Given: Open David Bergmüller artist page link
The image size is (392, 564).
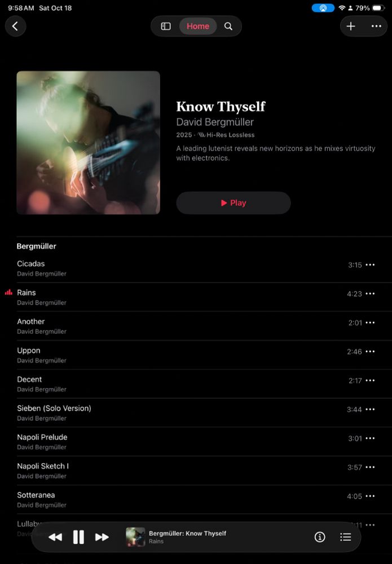Looking at the screenshot, I should click(x=215, y=122).
